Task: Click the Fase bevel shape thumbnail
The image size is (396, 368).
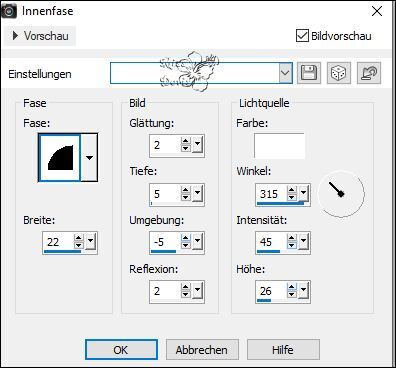Action: [x=59, y=157]
